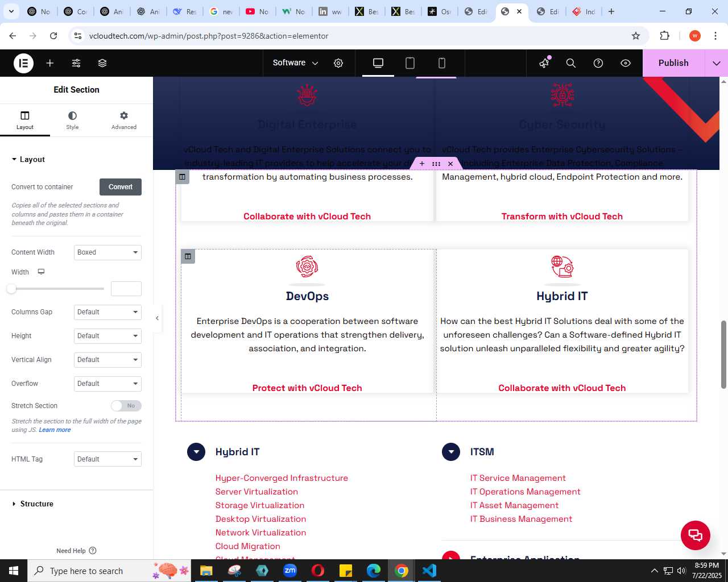Launch Visual Studio Code from taskbar
Screen dimensions: 728x582
tap(429, 571)
